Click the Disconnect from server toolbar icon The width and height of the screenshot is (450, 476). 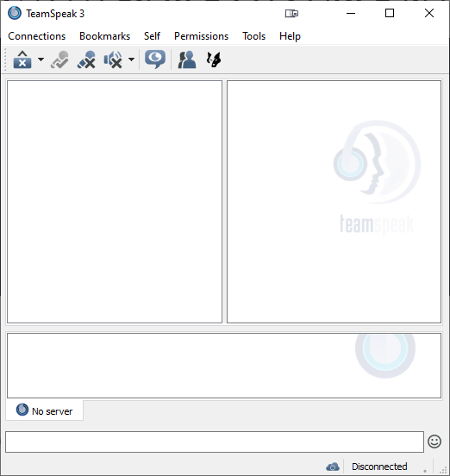pyautogui.click(x=22, y=60)
